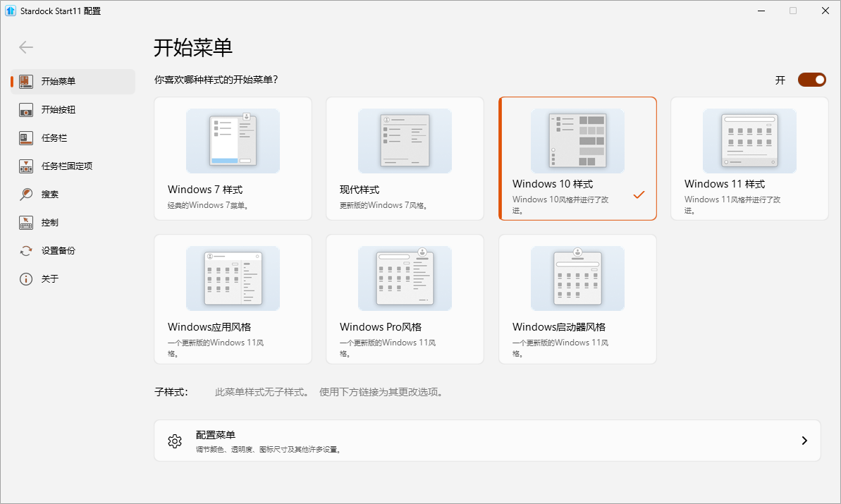
Task: Click the 关于 info icon
Action: point(26,279)
